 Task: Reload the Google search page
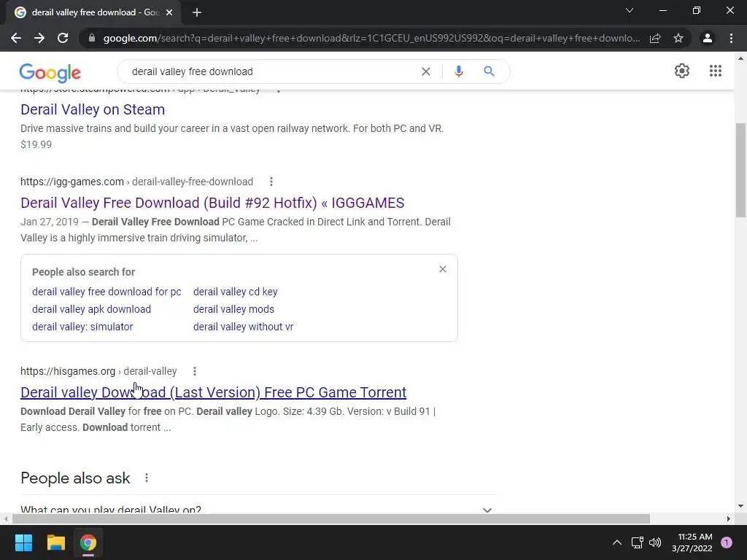(63, 38)
